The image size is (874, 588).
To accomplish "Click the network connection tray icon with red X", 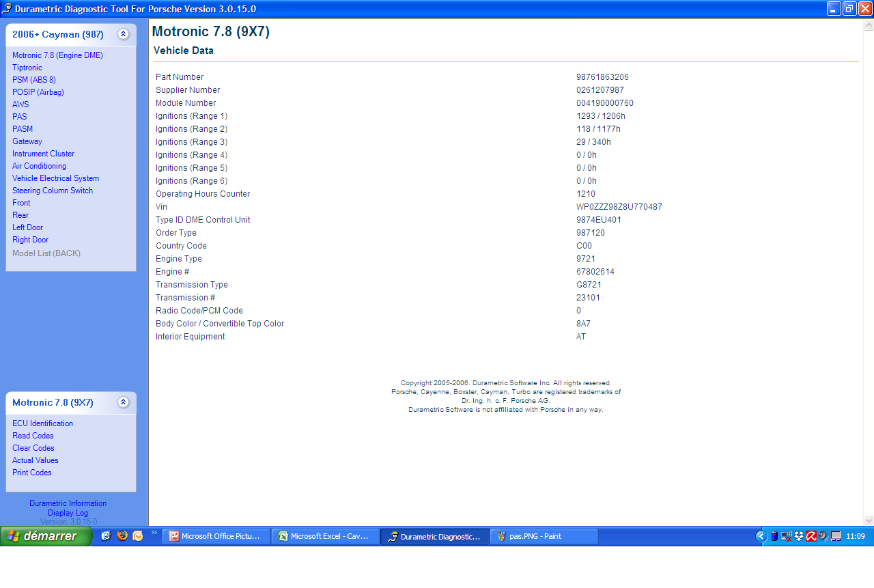I will click(x=787, y=536).
